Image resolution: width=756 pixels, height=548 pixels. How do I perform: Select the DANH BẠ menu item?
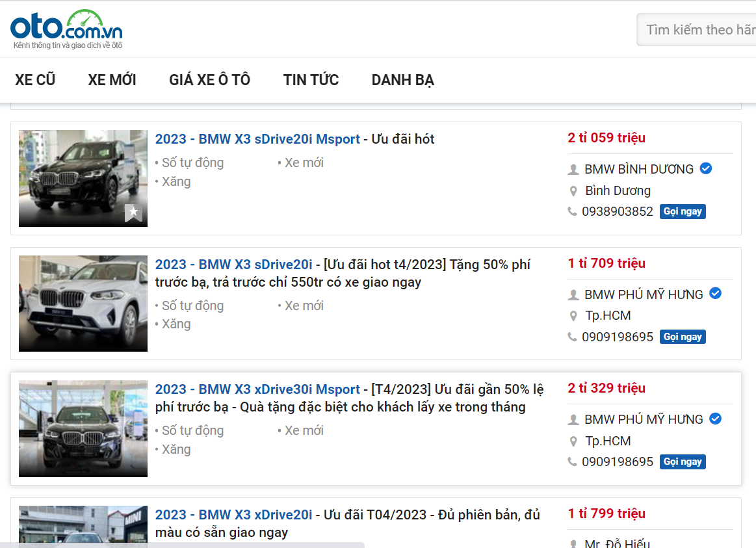pyautogui.click(x=402, y=80)
